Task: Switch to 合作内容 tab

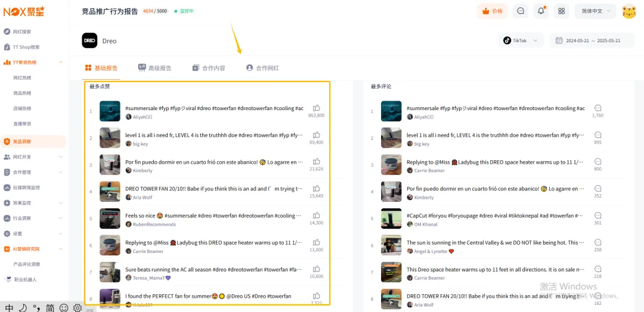Action: pyautogui.click(x=209, y=68)
